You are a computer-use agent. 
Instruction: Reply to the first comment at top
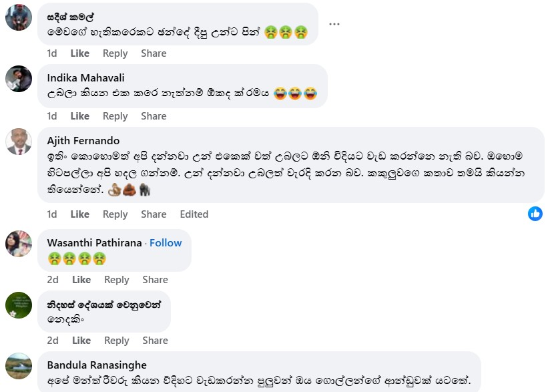[115, 53]
